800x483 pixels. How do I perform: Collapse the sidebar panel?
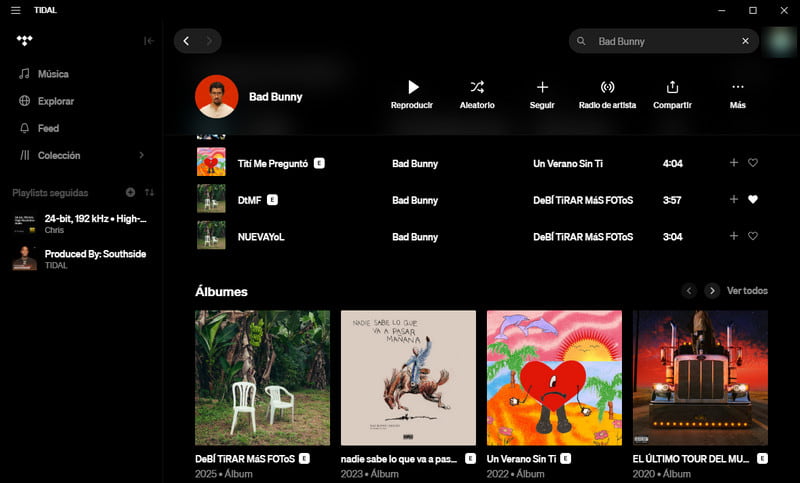148,41
